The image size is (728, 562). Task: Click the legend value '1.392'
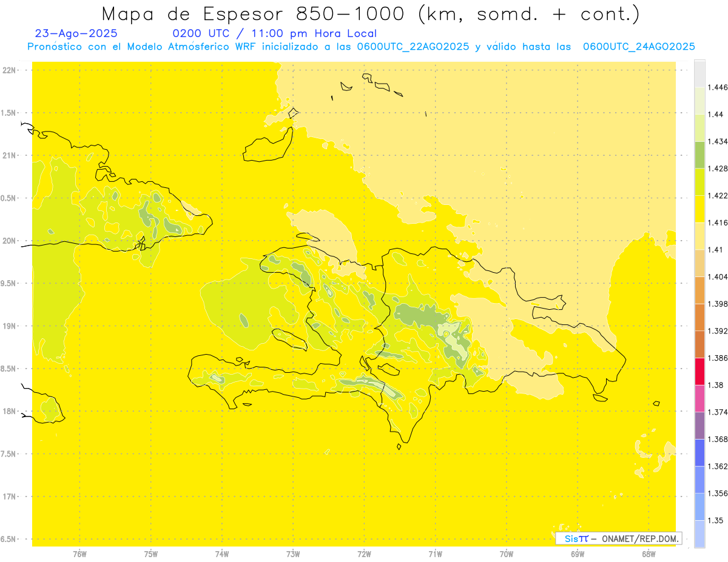[x=718, y=331]
